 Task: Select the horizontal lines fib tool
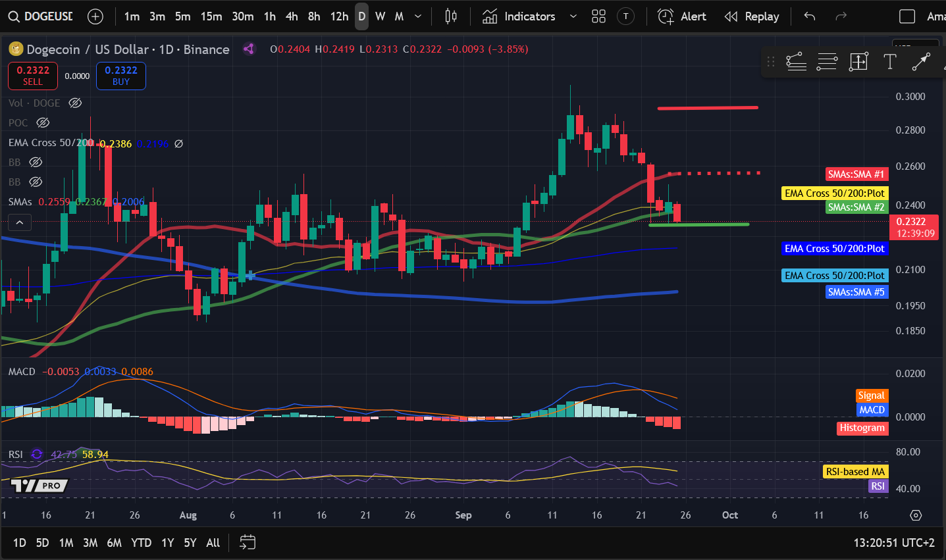click(828, 62)
